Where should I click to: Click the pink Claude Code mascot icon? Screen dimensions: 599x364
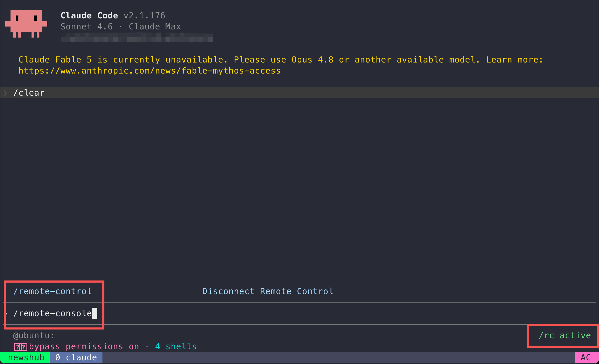coord(26,24)
